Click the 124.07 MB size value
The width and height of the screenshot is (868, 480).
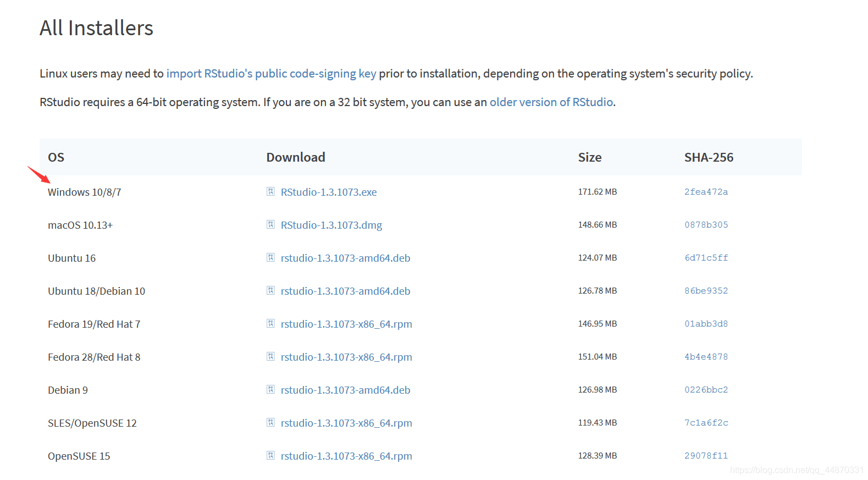598,258
